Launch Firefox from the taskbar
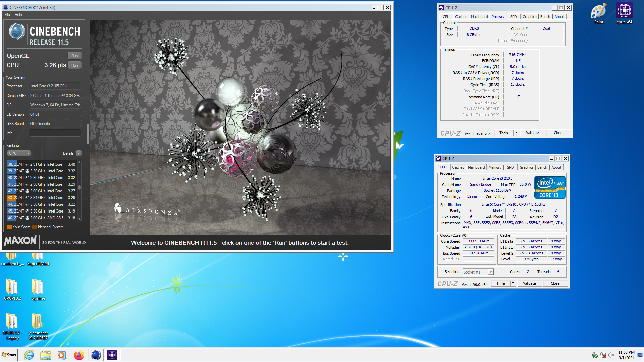This screenshot has width=644, height=362. click(79, 355)
